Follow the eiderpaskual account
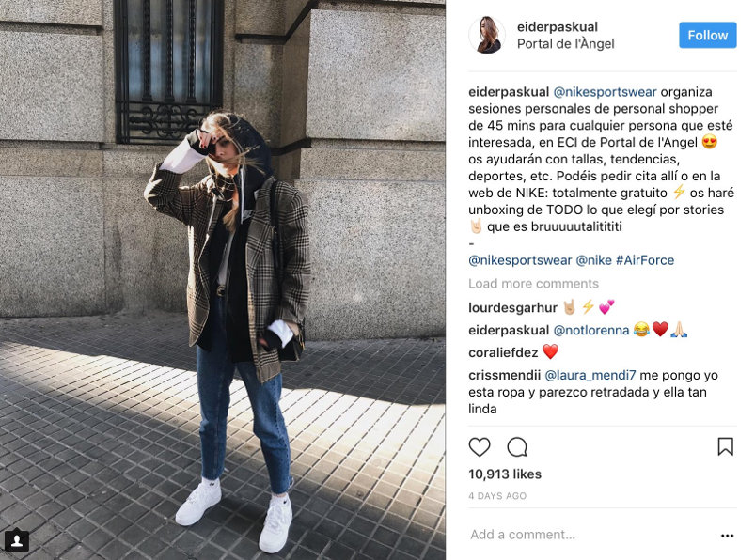 pos(707,35)
